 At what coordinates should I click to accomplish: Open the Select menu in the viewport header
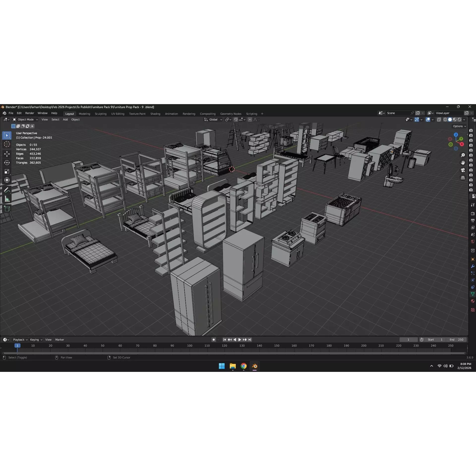55,119
